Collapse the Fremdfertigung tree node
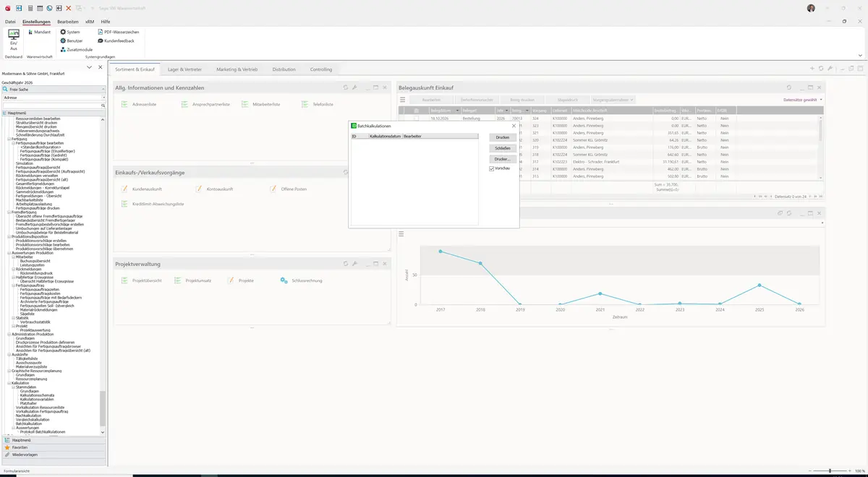Screen dimensions: 868x477 [x=9, y=212]
